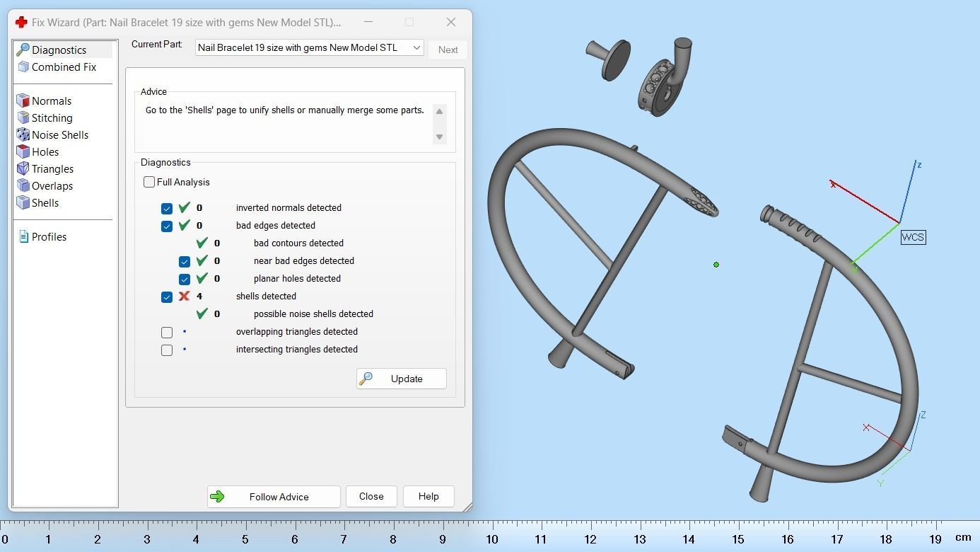Open the Noise Shells page
The image size is (980, 552).
pyautogui.click(x=60, y=134)
